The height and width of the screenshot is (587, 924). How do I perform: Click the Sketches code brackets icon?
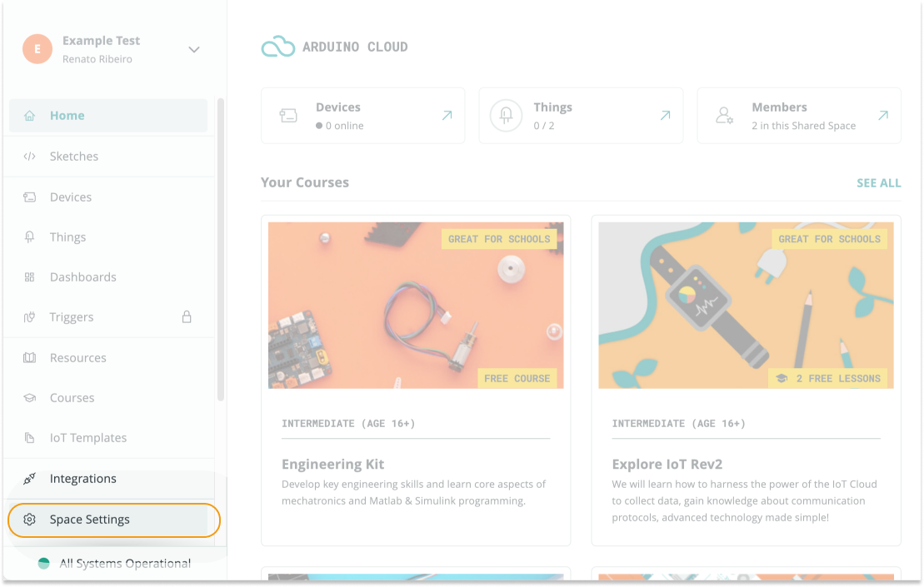tap(30, 157)
